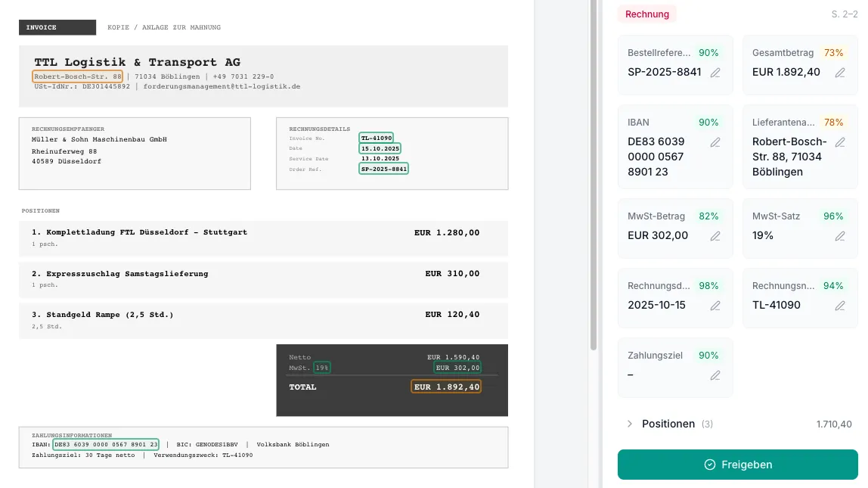Image resolution: width=868 pixels, height=488 pixels.
Task: Click the Gesamtbetrag 73% confidence badge
Action: pyautogui.click(x=833, y=53)
